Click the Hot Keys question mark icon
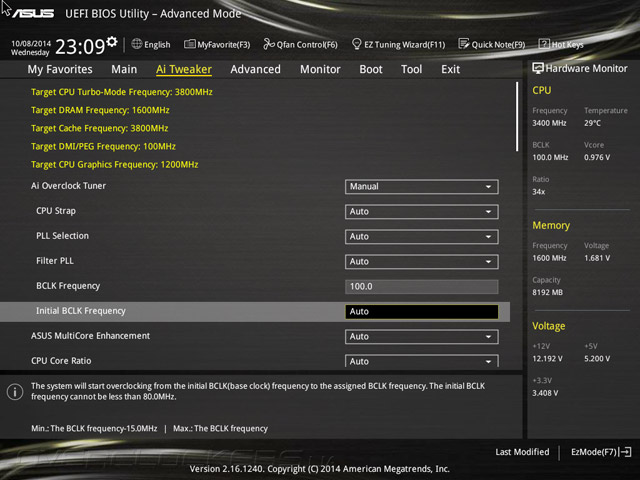 (544, 44)
